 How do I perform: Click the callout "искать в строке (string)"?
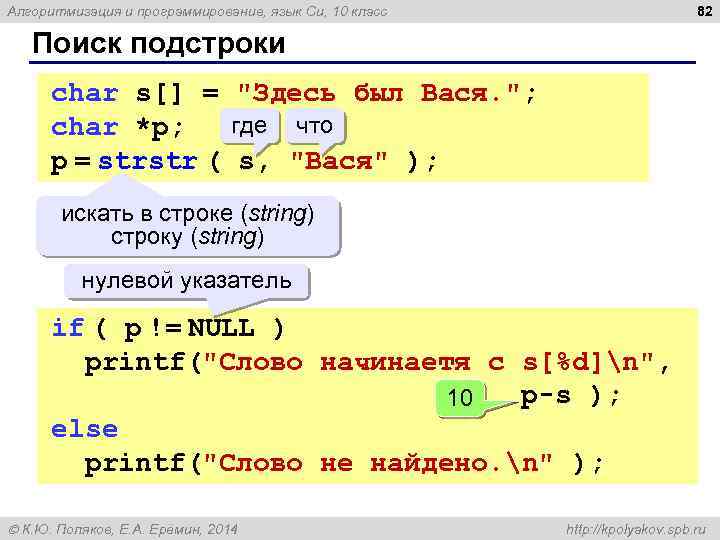[x=188, y=225]
